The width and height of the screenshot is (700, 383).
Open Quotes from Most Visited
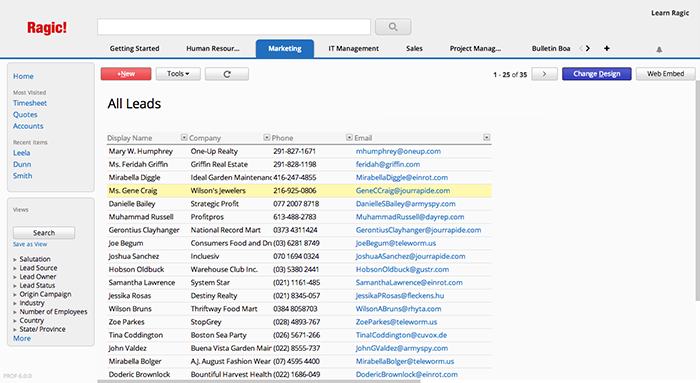coord(25,115)
